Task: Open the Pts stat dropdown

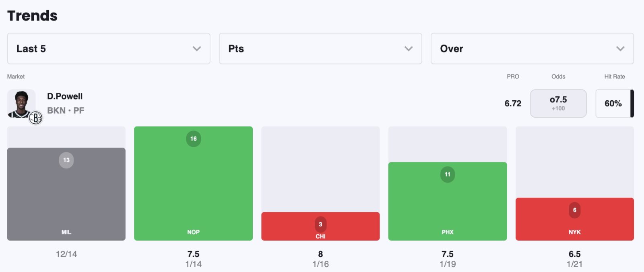Action: pos(320,49)
